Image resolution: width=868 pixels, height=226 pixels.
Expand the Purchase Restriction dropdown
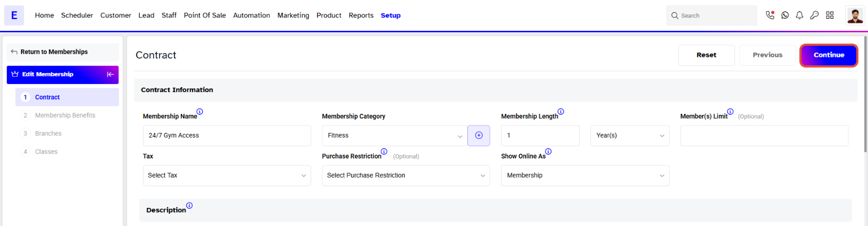coord(405,175)
